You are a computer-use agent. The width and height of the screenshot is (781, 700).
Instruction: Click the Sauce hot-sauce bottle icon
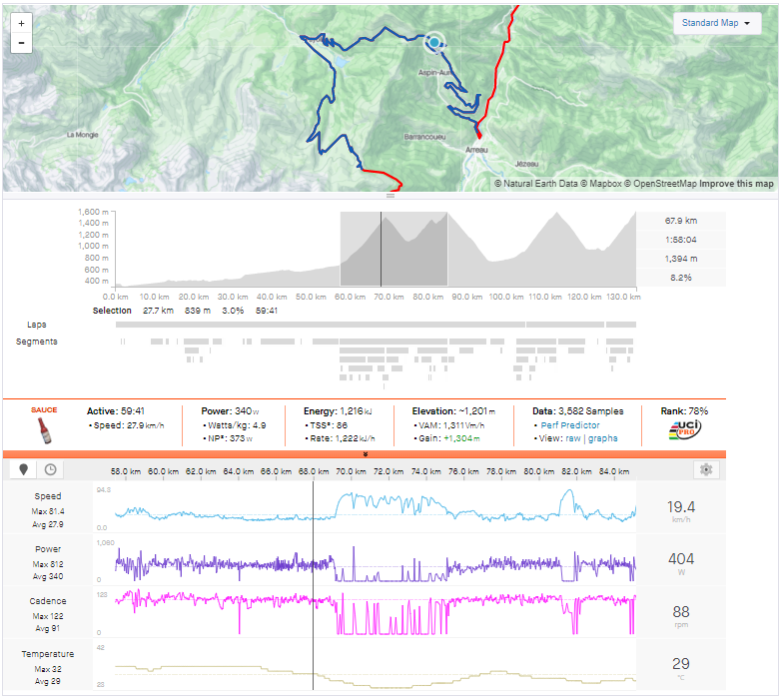pyautogui.click(x=43, y=430)
